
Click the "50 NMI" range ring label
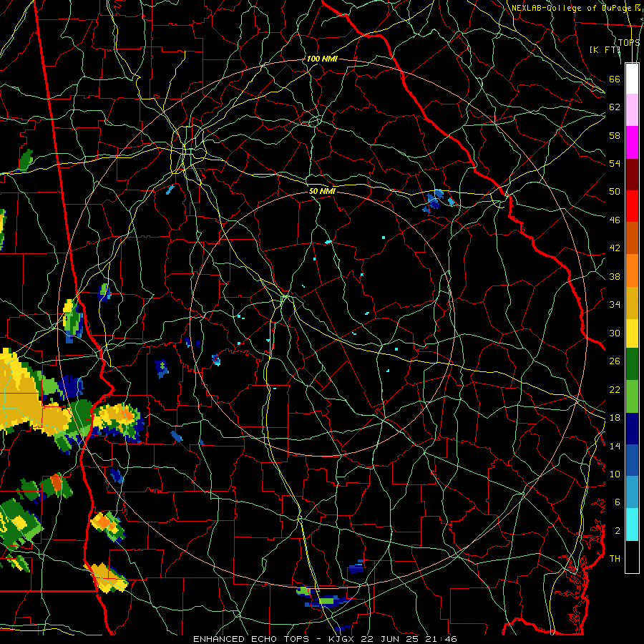coord(322,191)
